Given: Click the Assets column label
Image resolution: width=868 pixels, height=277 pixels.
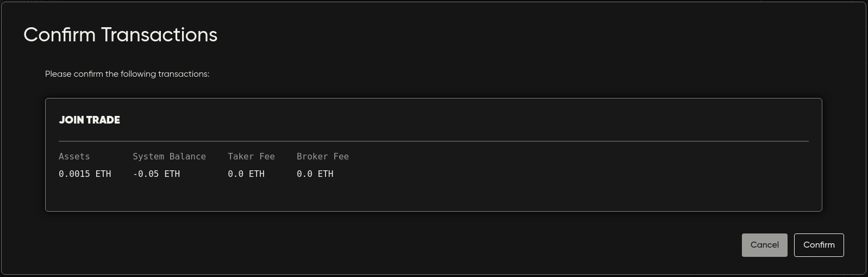Looking at the screenshot, I should (74, 157).
